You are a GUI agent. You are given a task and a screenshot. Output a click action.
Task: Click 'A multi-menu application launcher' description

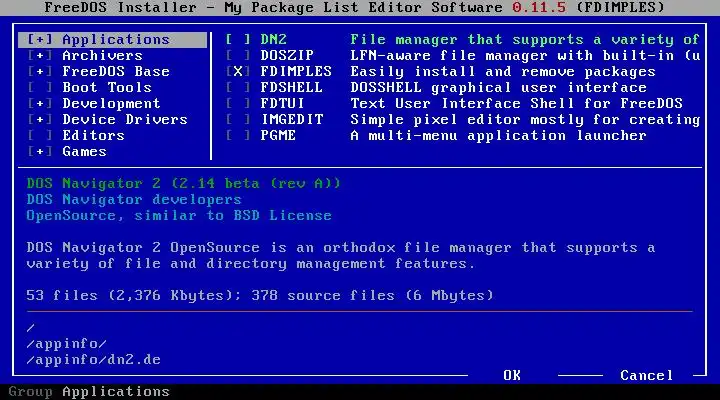pyautogui.click(x=499, y=136)
